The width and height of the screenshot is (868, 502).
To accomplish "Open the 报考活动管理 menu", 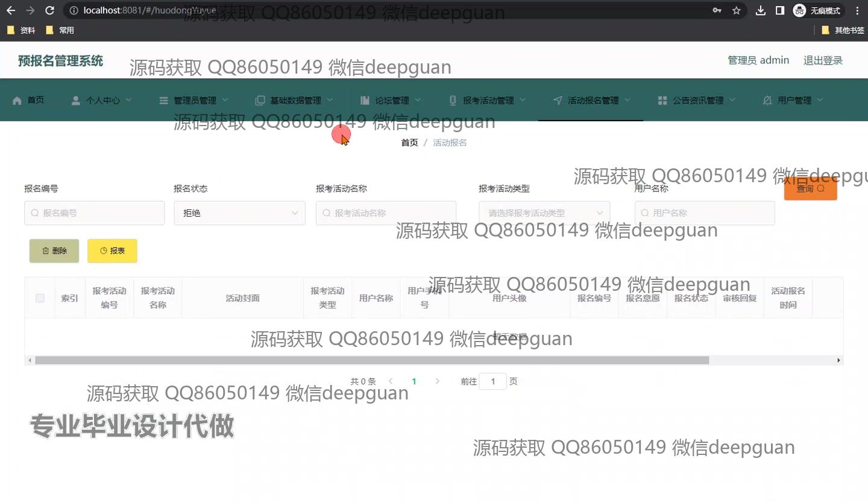I will click(x=488, y=101).
